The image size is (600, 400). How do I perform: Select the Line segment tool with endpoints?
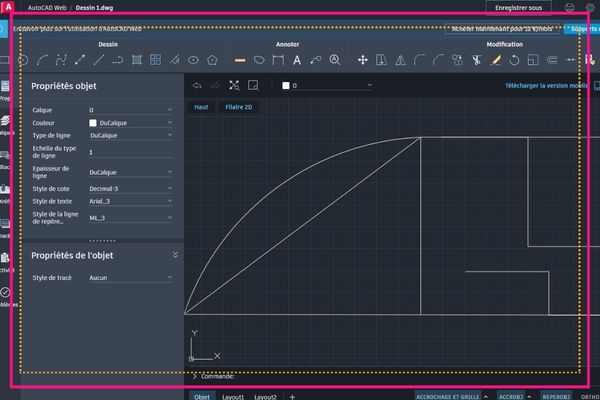[x=80, y=60]
